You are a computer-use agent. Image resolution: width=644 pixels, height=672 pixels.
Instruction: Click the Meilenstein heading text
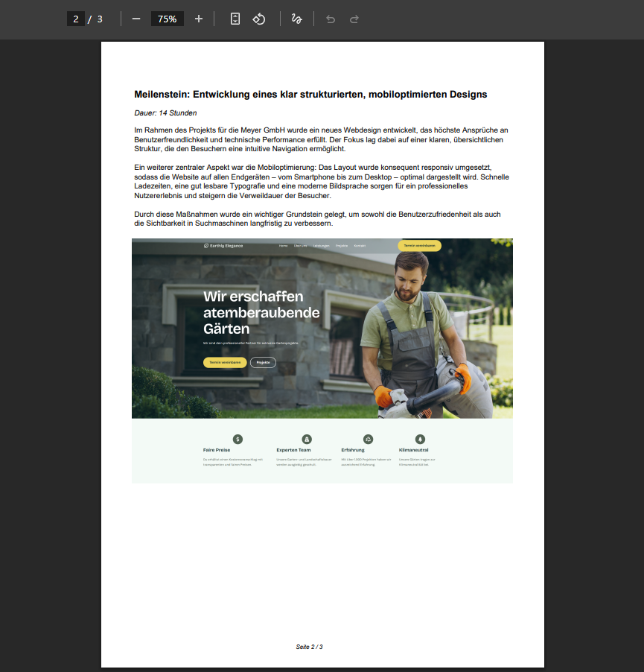click(x=310, y=95)
